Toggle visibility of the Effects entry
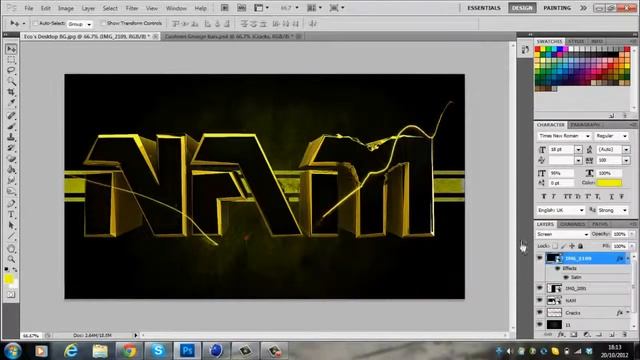Image resolution: width=640 pixels, height=360 pixels. [558, 268]
